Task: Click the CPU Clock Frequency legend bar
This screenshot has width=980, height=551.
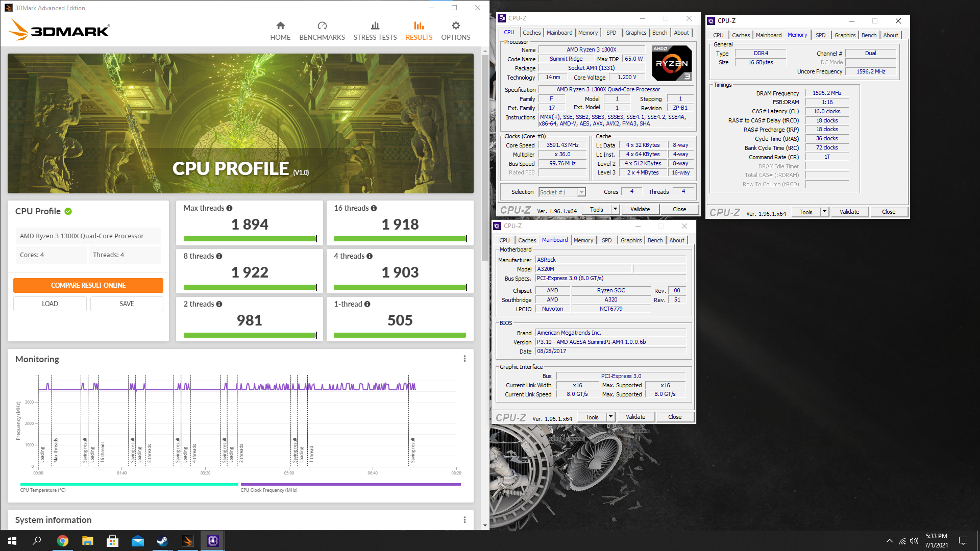Action: click(351, 484)
